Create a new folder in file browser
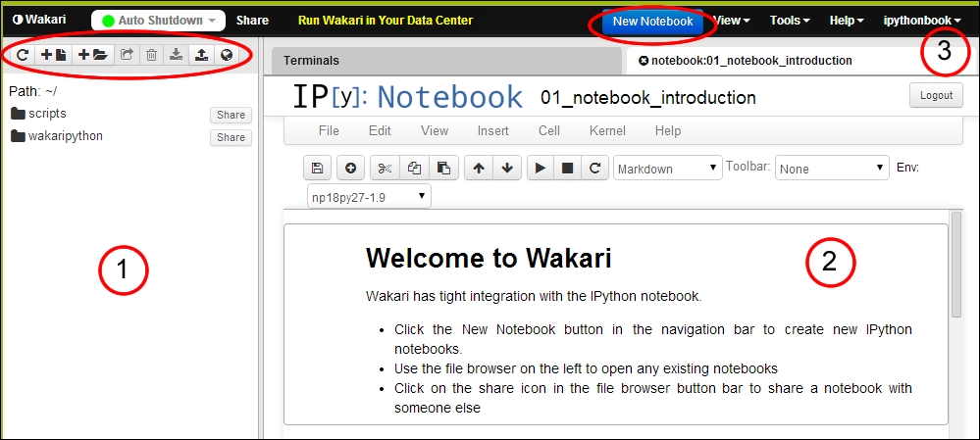 (x=92, y=55)
